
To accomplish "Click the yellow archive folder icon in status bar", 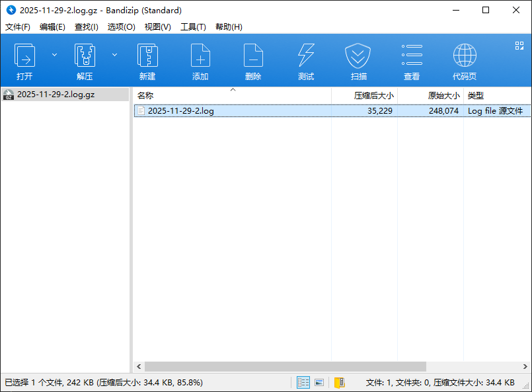I will 339,383.
